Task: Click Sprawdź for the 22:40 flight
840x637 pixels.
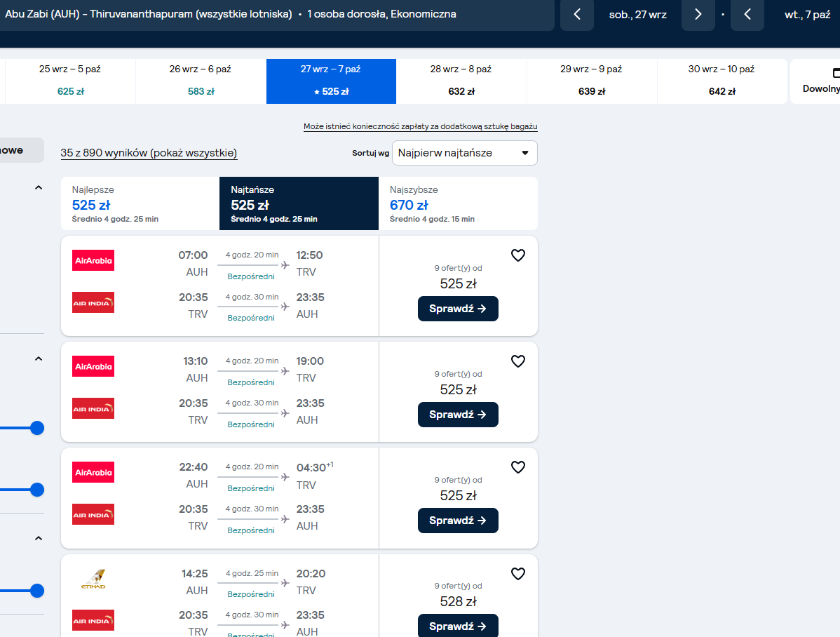Action: tap(458, 521)
